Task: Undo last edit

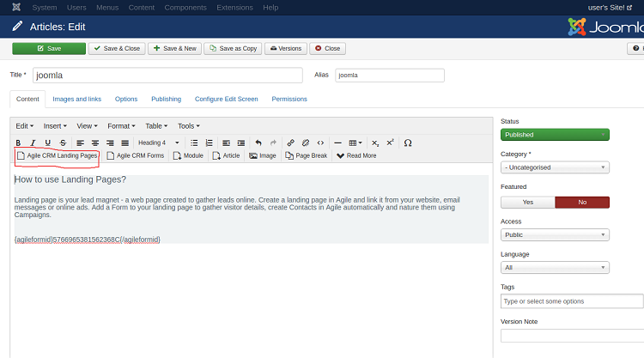Action: [x=258, y=143]
